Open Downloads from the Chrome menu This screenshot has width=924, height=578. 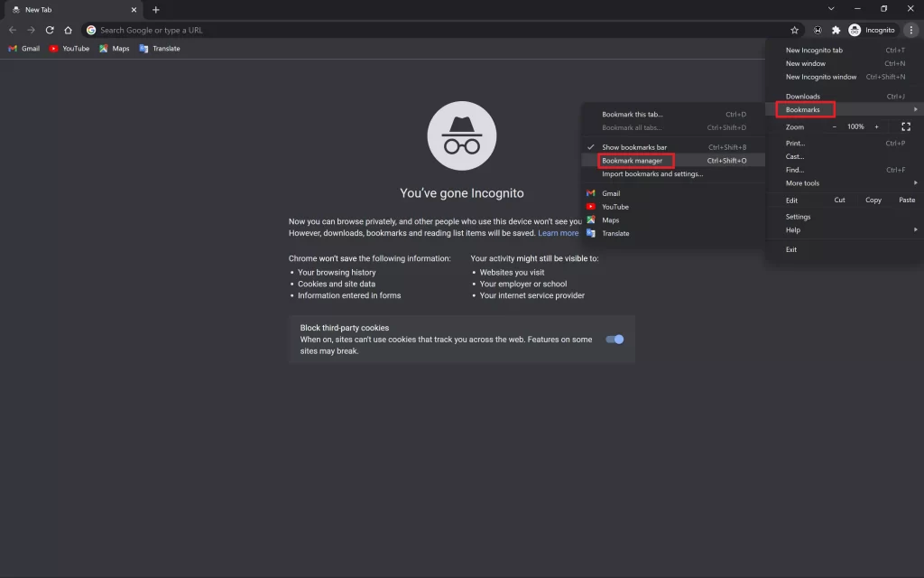(845, 96)
